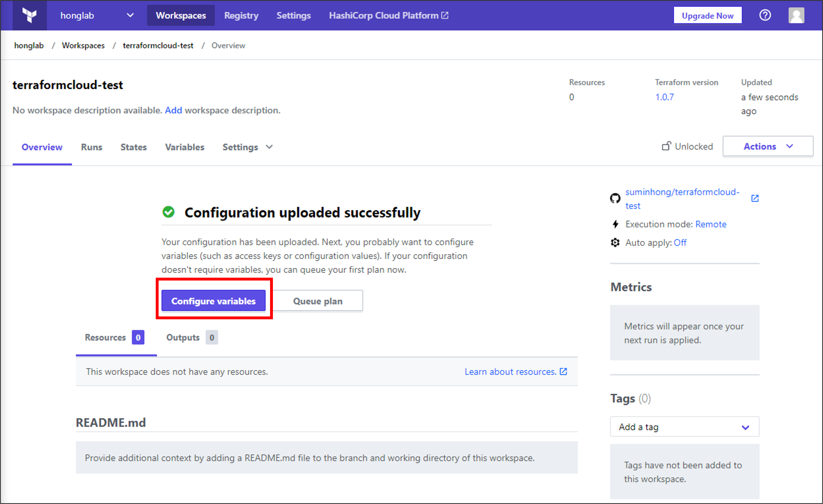Viewport: 823px width, 504px height.
Task: Toggle Auto apply Off link
Action: click(x=680, y=243)
